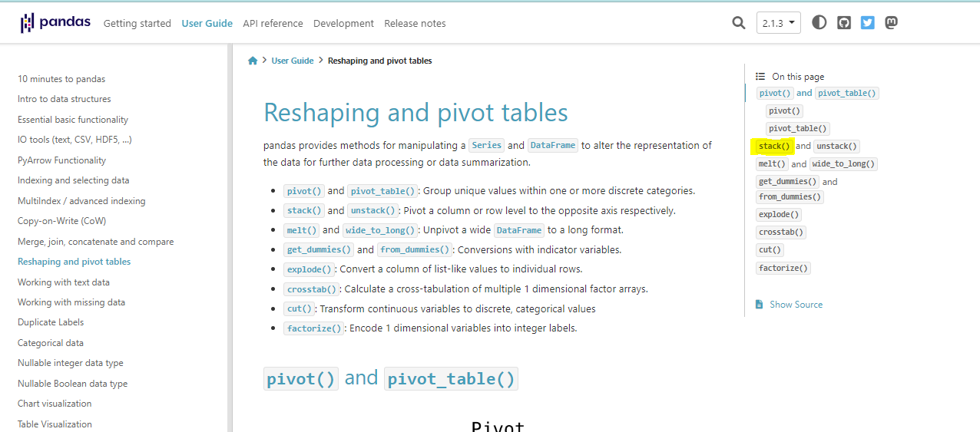This screenshot has width=980, height=432.
Task: Jump to highlighted stack() section link
Action: point(773,146)
